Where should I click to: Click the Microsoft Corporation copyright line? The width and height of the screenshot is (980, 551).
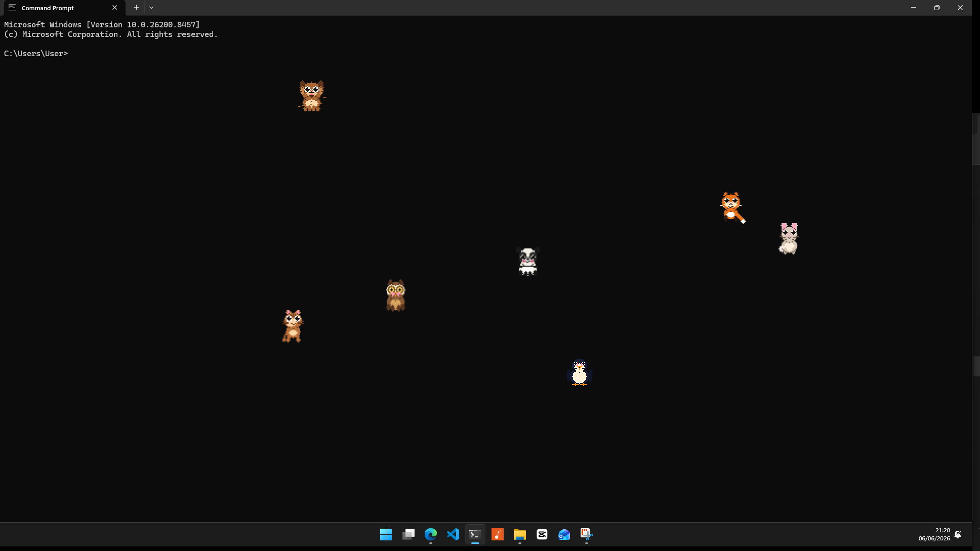[x=111, y=34]
